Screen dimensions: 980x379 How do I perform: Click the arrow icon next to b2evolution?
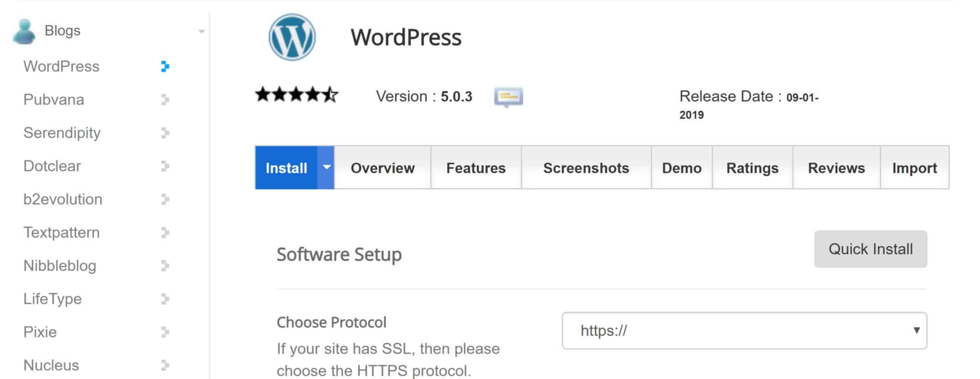coord(165,199)
